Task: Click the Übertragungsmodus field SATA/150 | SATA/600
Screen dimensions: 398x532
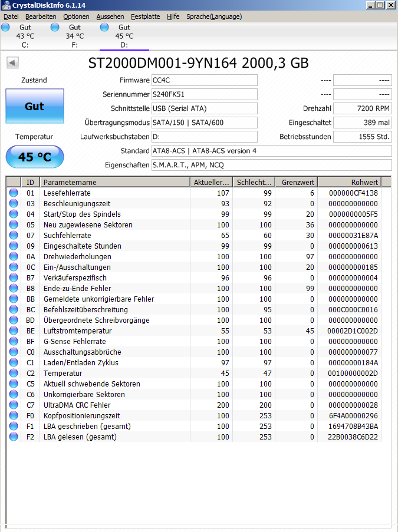Action: tap(205, 123)
